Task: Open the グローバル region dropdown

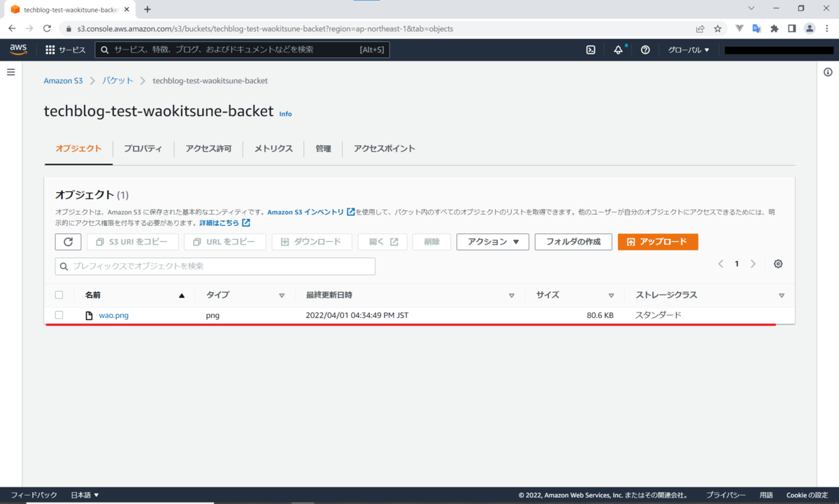Action: [x=689, y=50]
